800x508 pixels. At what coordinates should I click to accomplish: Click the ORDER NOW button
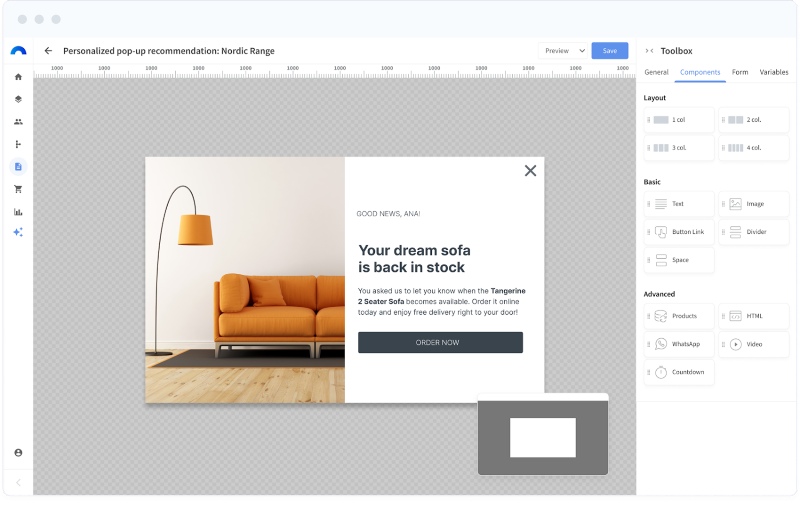[440, 342]
